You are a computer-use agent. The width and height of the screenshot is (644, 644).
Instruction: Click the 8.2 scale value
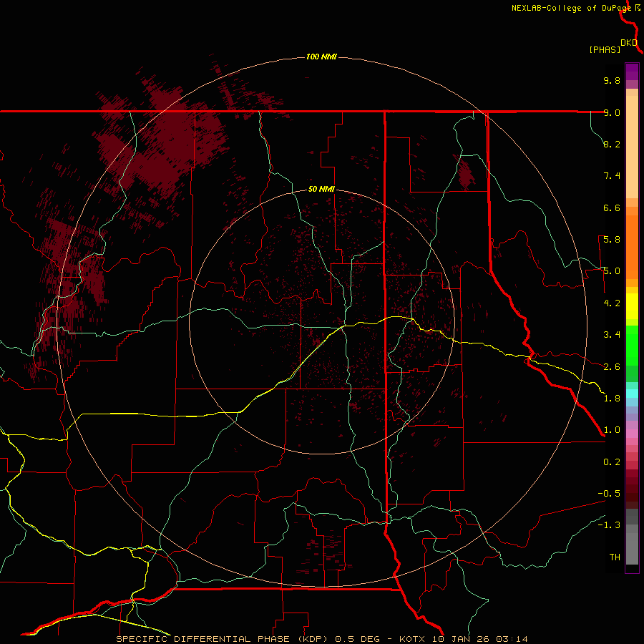pos(612,144)
